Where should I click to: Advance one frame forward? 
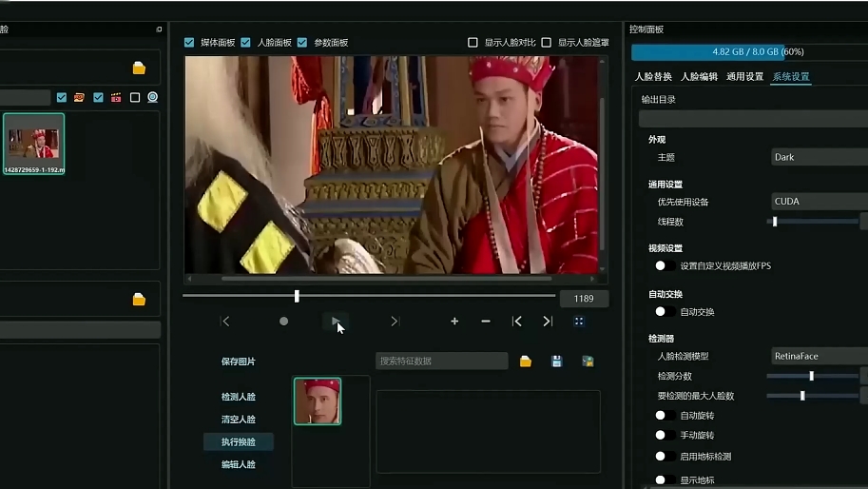395,322
